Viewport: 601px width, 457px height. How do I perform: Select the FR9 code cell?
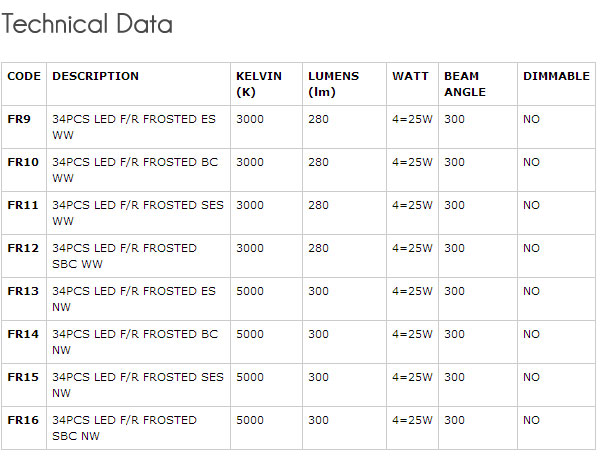[x=19, y=119]
